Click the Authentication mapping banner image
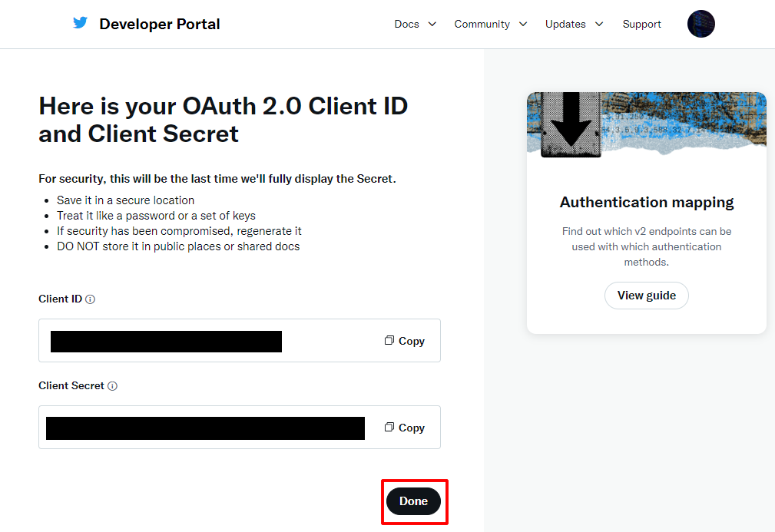 tap(647, 124)
